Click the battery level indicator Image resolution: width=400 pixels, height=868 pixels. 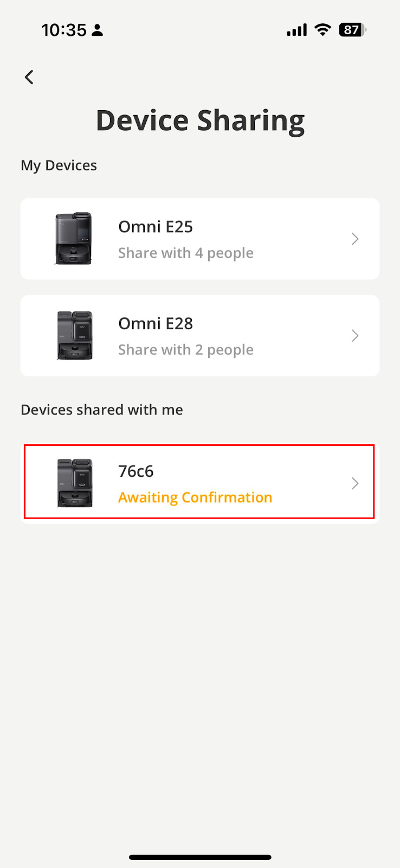(352, 30)
